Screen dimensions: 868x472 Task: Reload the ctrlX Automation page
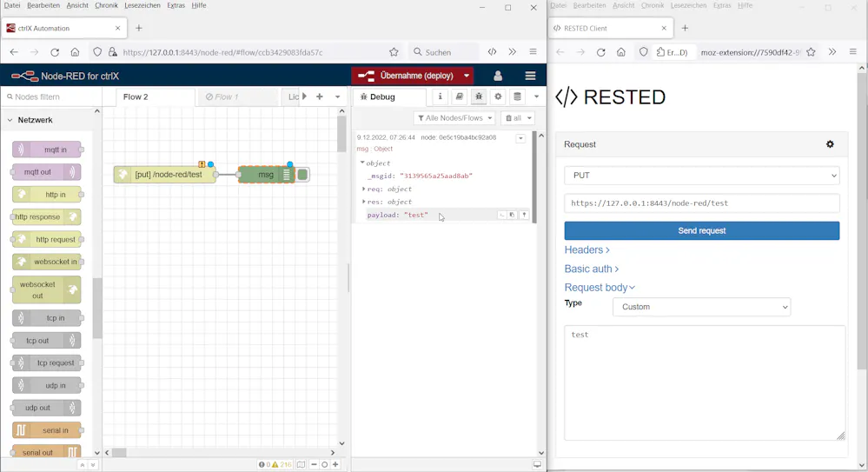click(x=54, y=52)
